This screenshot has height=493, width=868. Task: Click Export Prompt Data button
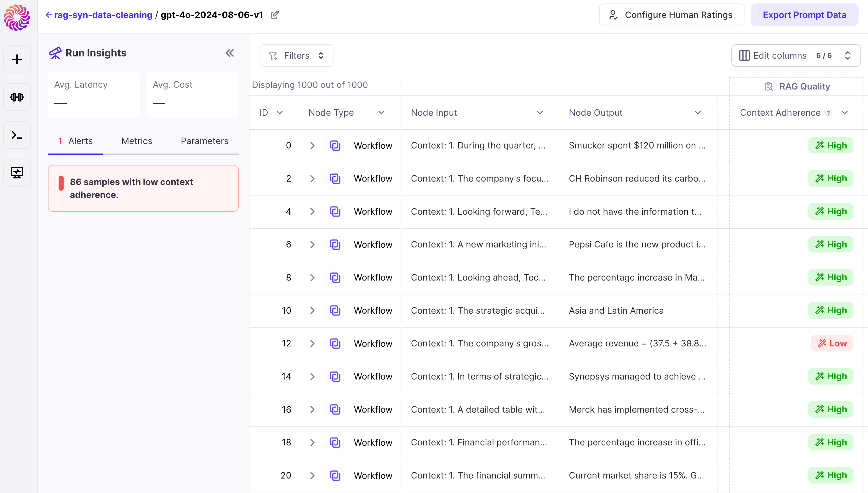click(804, 15)
